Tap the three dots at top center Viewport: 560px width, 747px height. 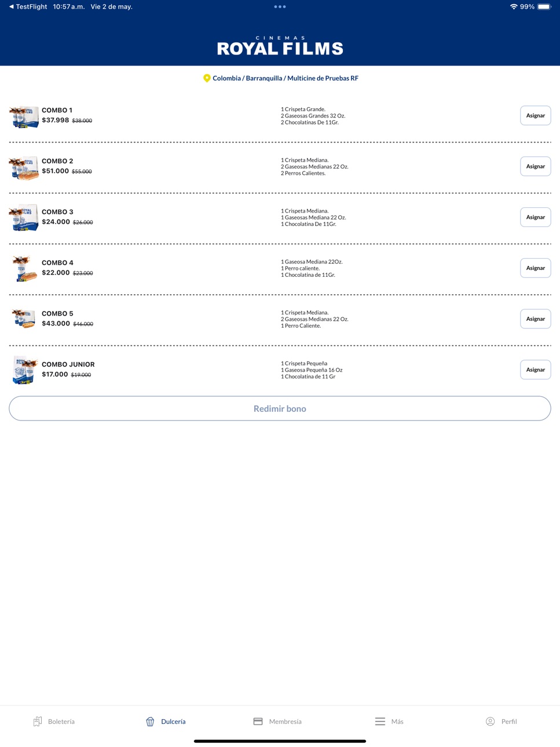280,7
